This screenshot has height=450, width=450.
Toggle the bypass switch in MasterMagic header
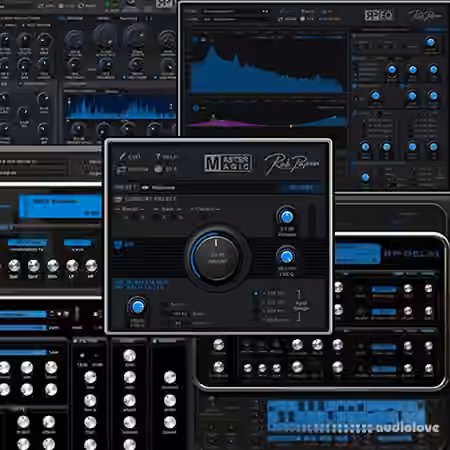click(x=158, y=169)
